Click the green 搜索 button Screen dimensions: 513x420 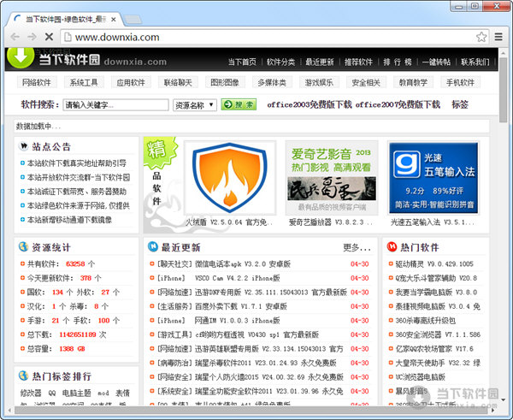pos(239,104)
